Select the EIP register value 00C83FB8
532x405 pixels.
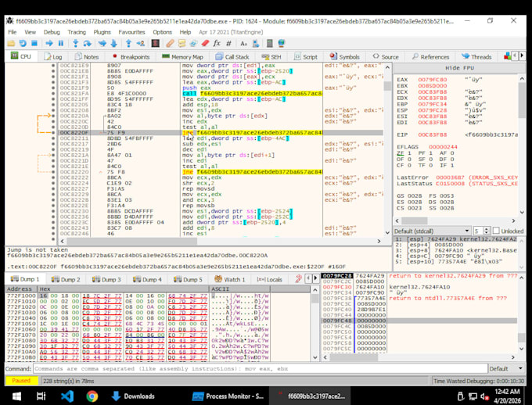432,134
